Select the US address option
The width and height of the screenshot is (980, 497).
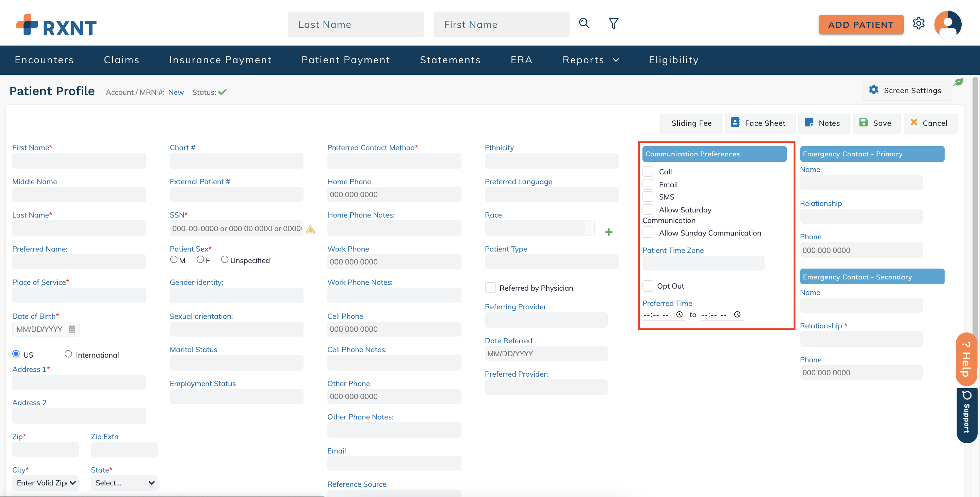(x=16, y=354)
